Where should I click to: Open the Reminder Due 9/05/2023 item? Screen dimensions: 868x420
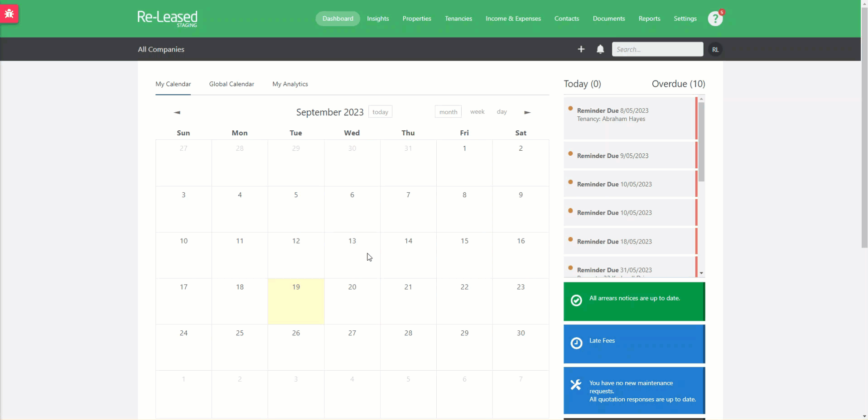pyautogui.click(x=630, y=155)
